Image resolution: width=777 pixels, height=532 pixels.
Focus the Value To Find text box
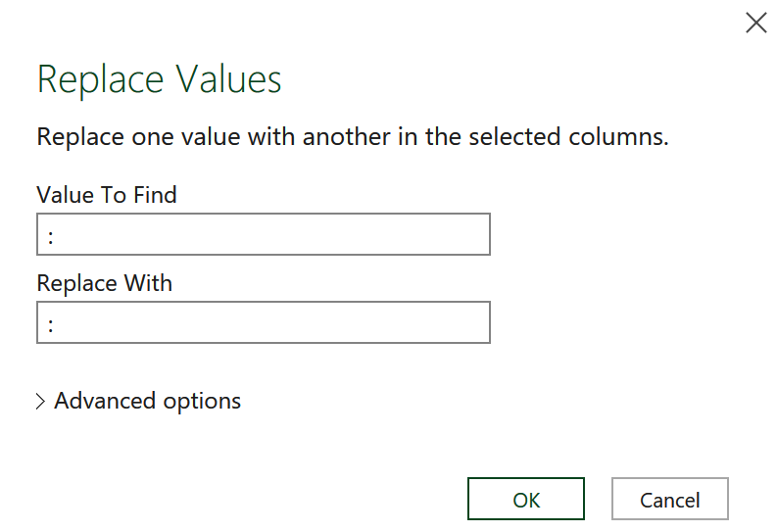pos(263,235)
